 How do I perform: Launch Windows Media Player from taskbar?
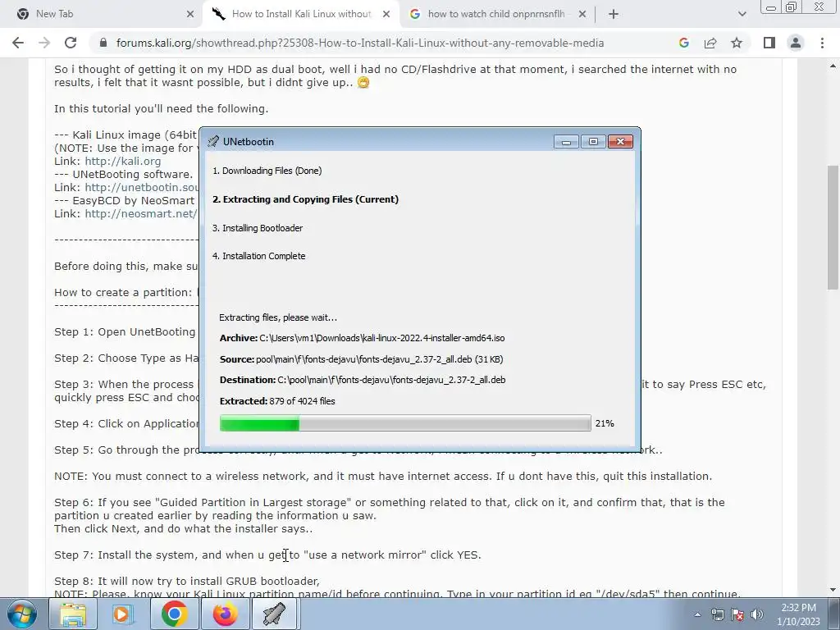(123, 614)
